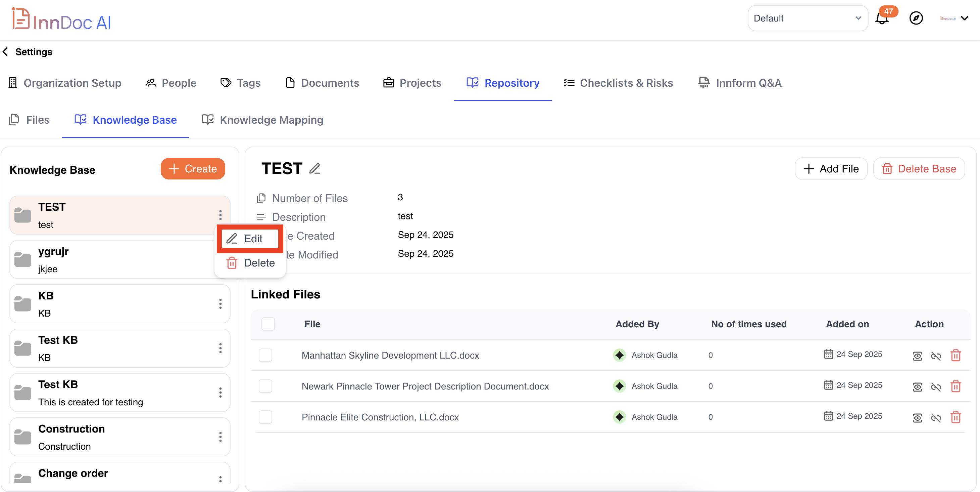Click the Create knowledge base button
The width and height of the screenshot is (980, 492).
click(x=193, y=169)
